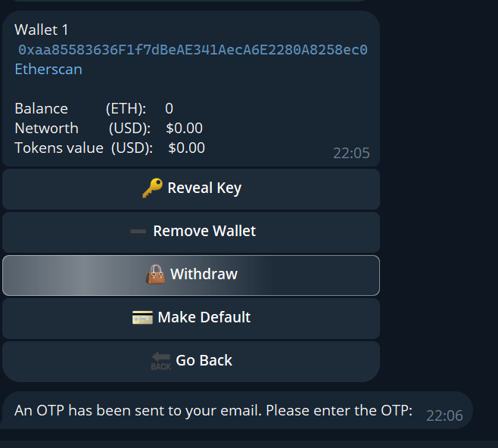Open the Etherscan link
The width and height of the screenshot is (498, 448).
(x=48, y=69)
